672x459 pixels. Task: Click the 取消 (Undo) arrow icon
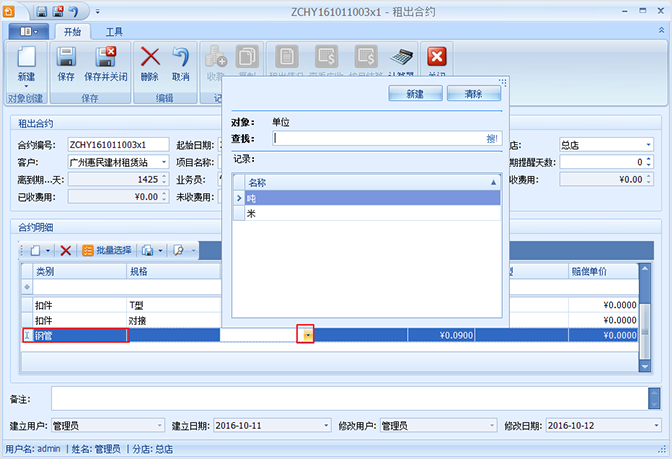(181, 61)
